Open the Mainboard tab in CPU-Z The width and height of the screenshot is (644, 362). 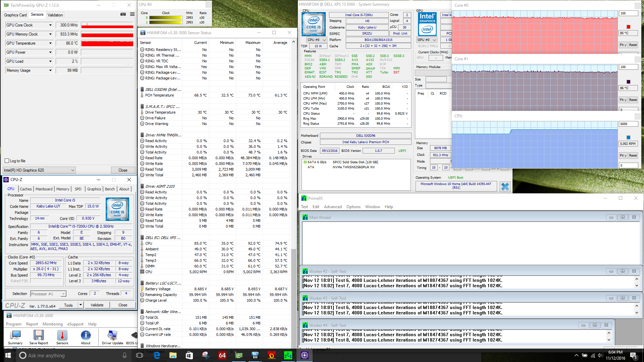44,189
